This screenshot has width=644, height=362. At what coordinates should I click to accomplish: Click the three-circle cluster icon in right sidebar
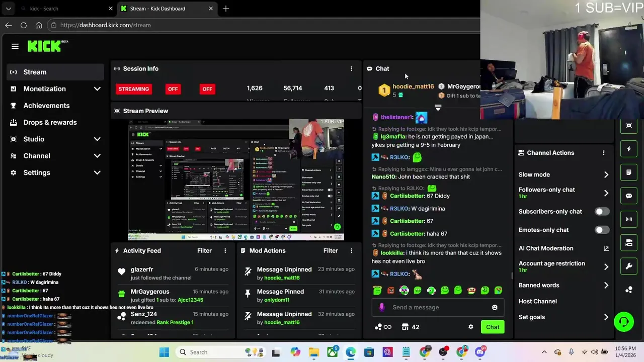(629, 290)
